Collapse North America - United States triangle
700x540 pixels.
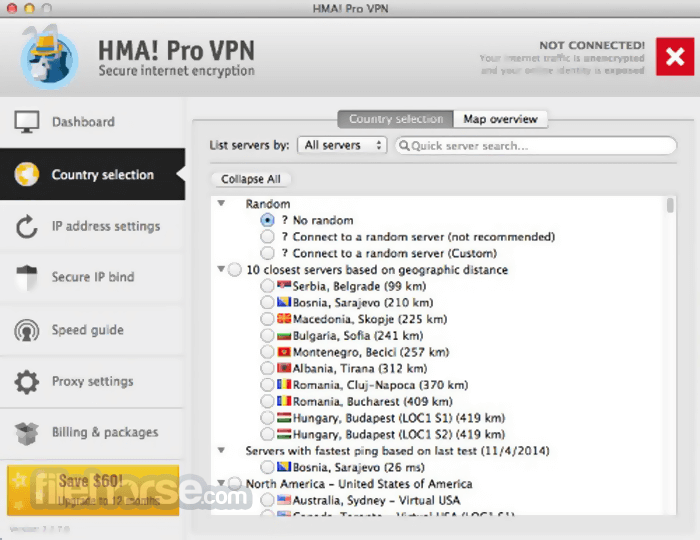(221, 482)
